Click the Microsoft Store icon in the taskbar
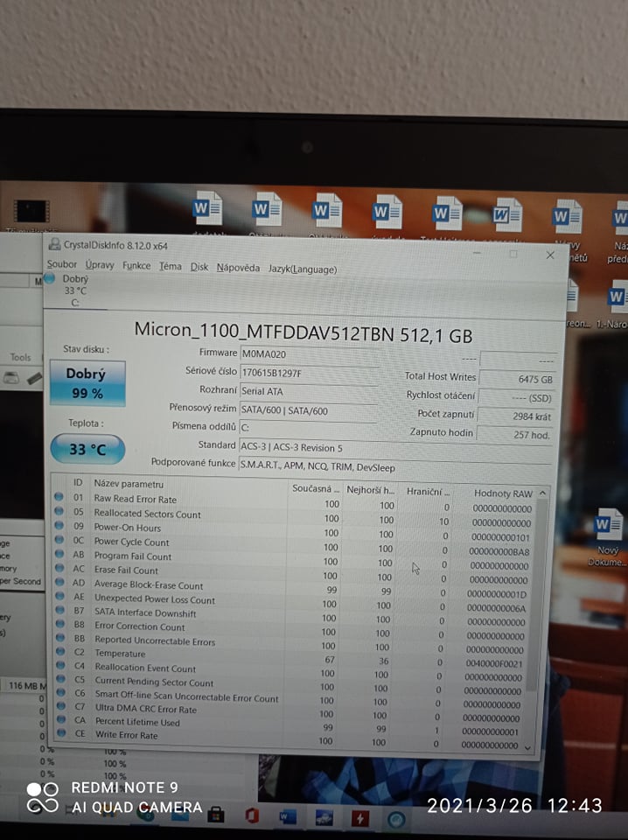Viewport: 628px width, 840px height. (215, 815)
